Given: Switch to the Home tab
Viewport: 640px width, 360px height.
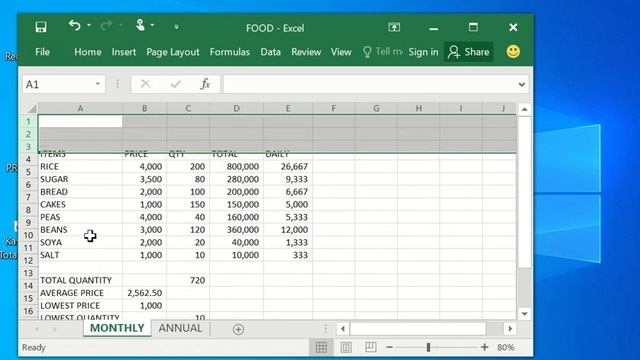Looking at the screenshot, I should (88, 52).
